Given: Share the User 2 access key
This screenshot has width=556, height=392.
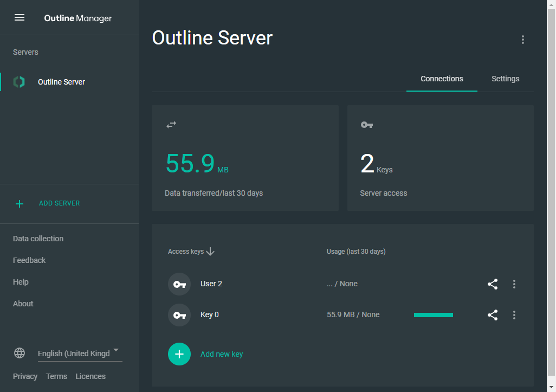Looking at the screenshot, I should point(493,284).
